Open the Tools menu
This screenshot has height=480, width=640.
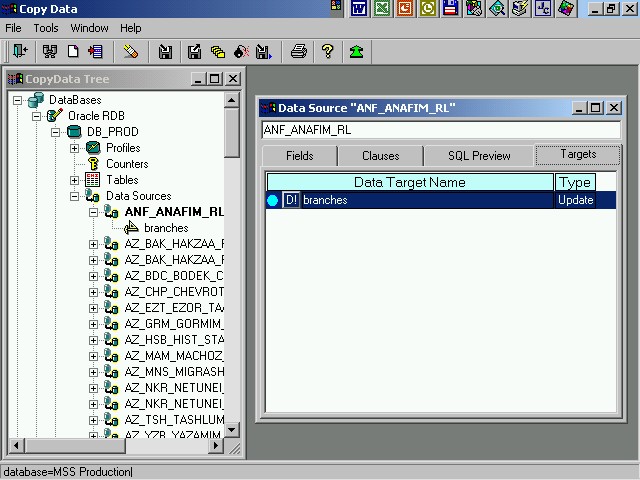tap(46, 28)
